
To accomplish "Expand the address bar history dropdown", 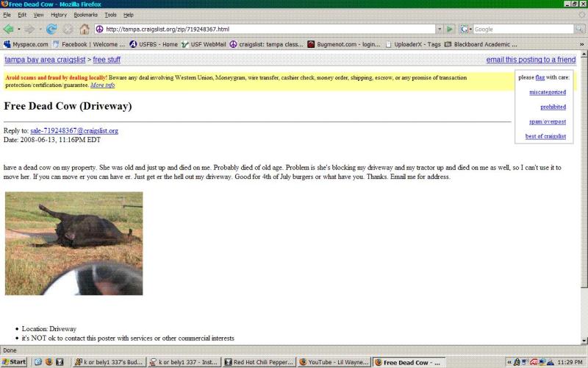I will click(439, 29).
